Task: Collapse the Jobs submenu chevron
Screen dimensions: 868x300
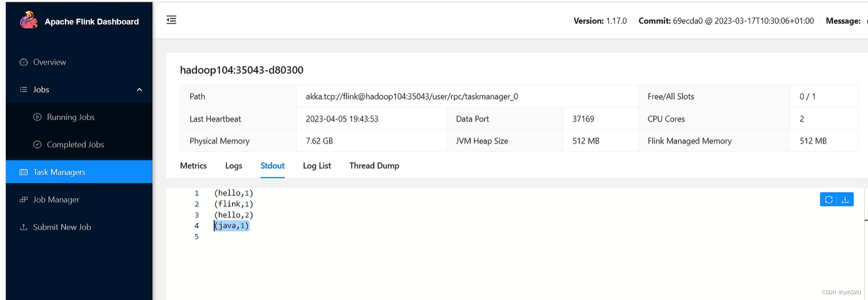Action: click(x=139, y=90)
